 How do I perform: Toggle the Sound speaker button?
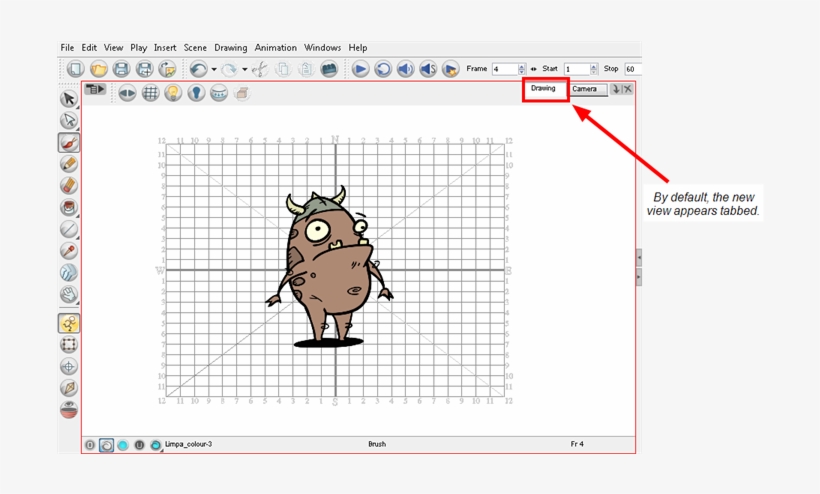coord(405,69)
